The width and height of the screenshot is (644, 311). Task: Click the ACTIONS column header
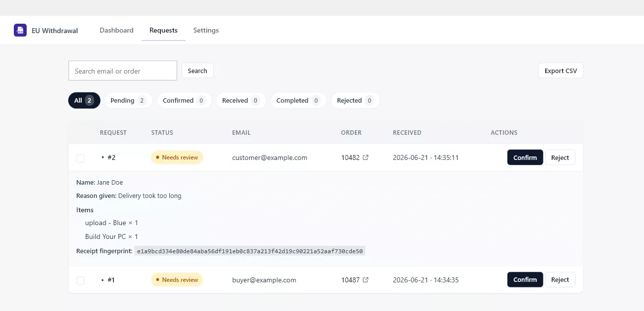pyautogui.click(x=504, y=132)
